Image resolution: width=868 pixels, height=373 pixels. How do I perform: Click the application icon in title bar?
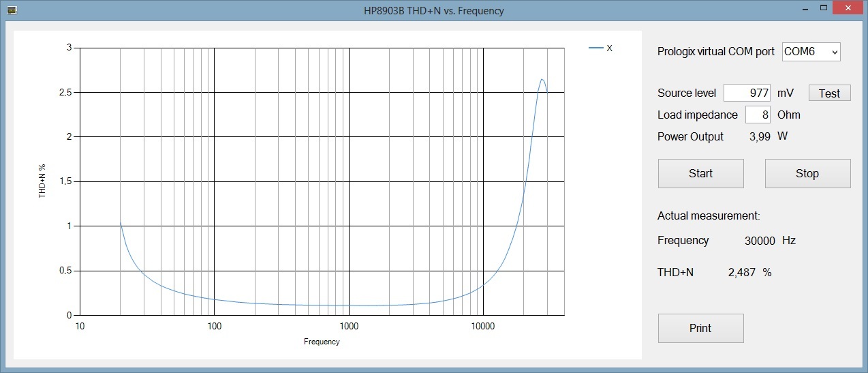click(x=14, y=10)
